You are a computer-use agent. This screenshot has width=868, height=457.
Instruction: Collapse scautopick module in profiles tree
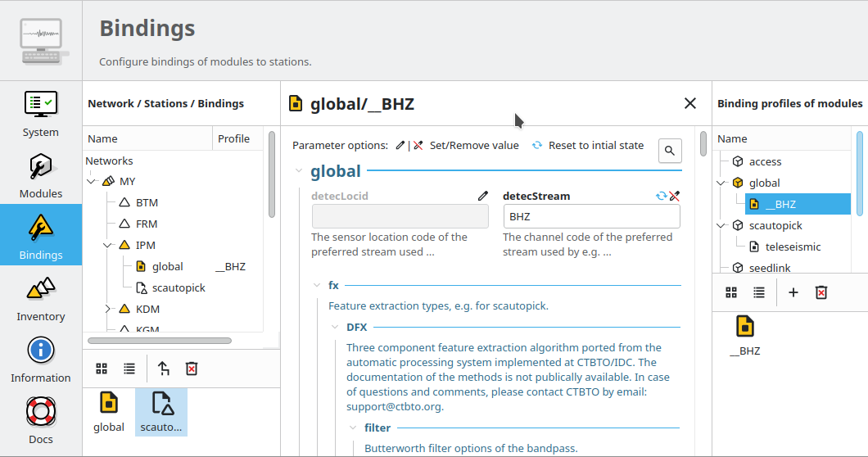click(721, 225)
